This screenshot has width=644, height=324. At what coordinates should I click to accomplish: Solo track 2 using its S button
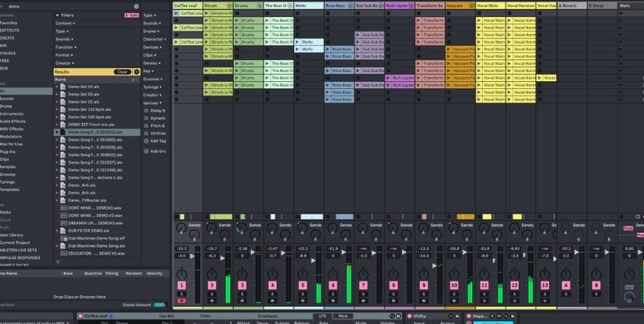212,294
